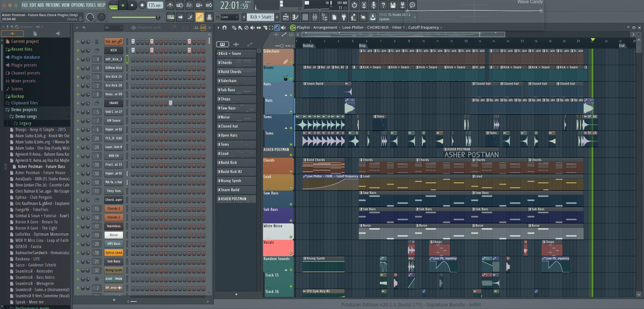The width and height of the screenshot is (644, 309).
Task: Click the microphone recording icon
Action: pos(373,5)
